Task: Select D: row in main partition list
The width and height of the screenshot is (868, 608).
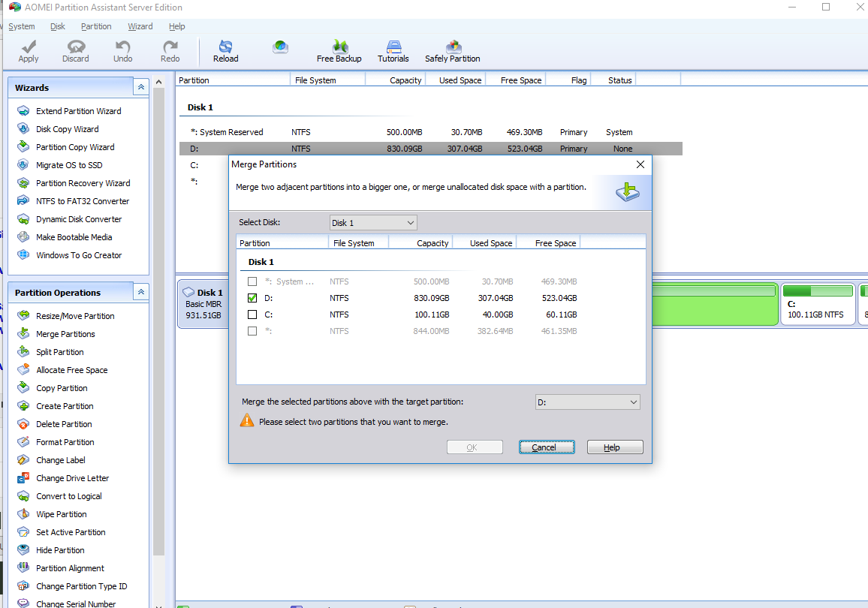Action: coord(430,149)
